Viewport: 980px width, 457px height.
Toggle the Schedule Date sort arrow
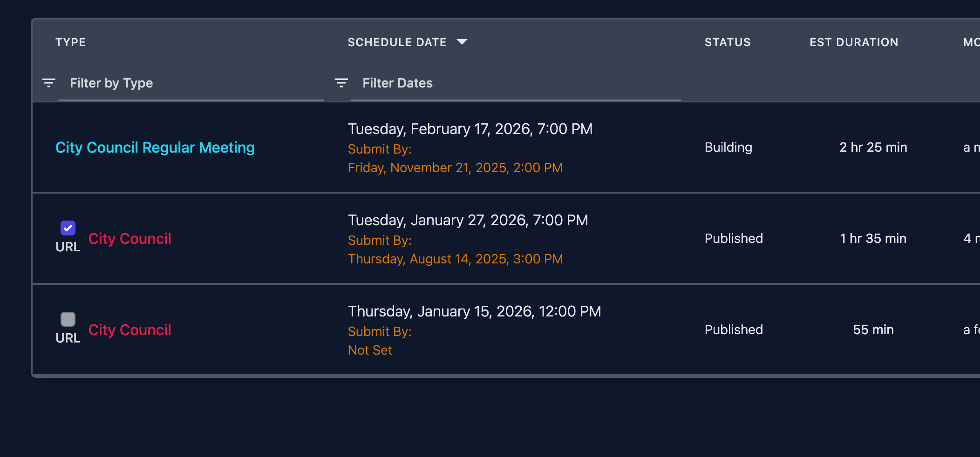(462, 42)
